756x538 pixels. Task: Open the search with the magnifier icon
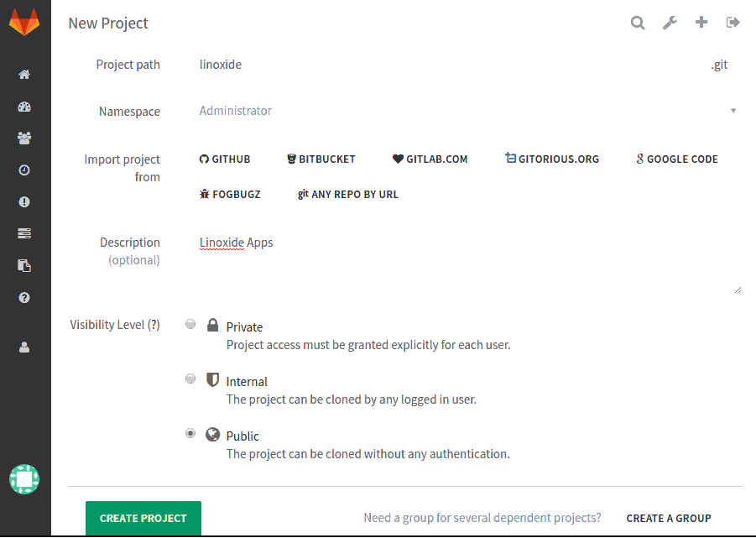pos(638,22)
